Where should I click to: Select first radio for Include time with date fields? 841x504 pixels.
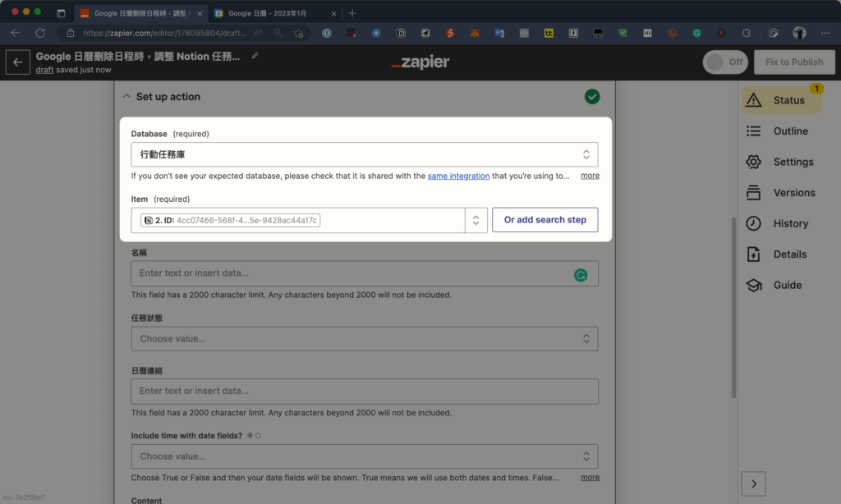tap(250, 435)
